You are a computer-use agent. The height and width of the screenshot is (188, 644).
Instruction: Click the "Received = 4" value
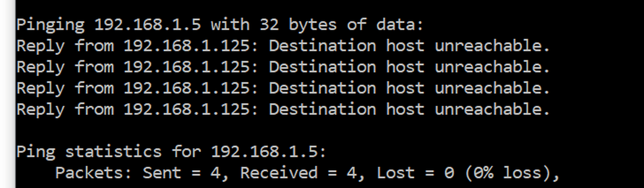[298, 173]
